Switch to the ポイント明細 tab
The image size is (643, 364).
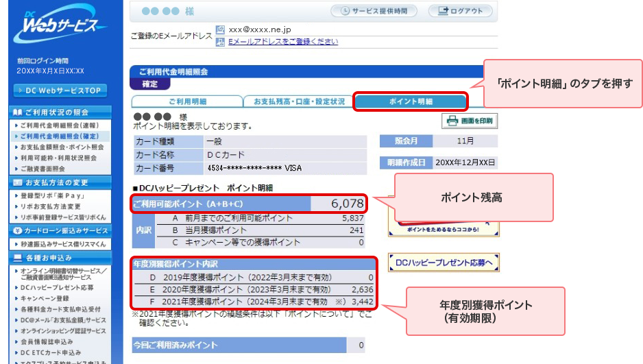411,101
